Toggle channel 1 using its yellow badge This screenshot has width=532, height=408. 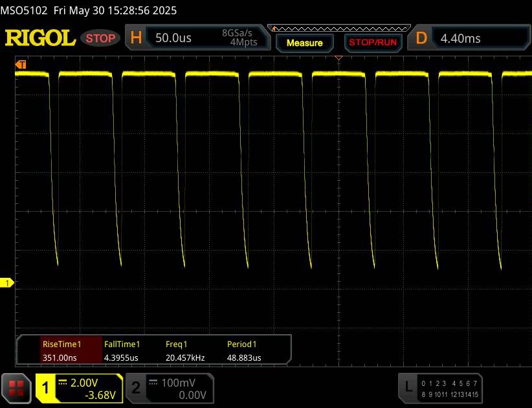(x=46, y=388)
